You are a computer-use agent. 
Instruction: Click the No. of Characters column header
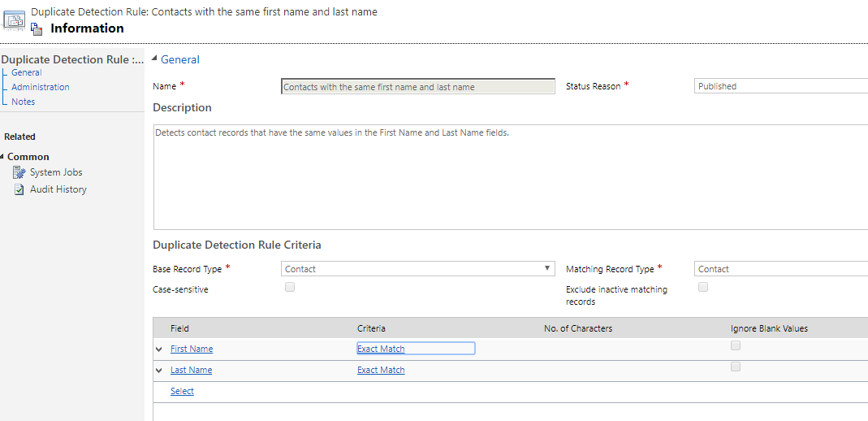tap(578, 328)
